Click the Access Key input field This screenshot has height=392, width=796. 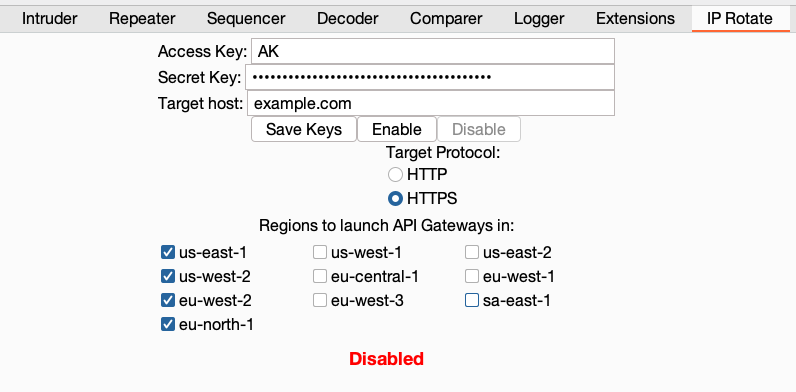click(x=433, y=51)
